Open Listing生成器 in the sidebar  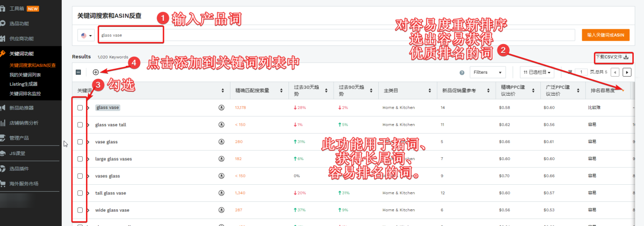[x=23, y=84]
